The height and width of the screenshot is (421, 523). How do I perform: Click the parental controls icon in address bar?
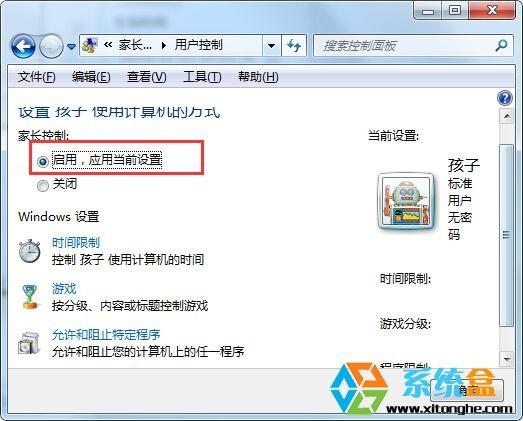(90, 45)
